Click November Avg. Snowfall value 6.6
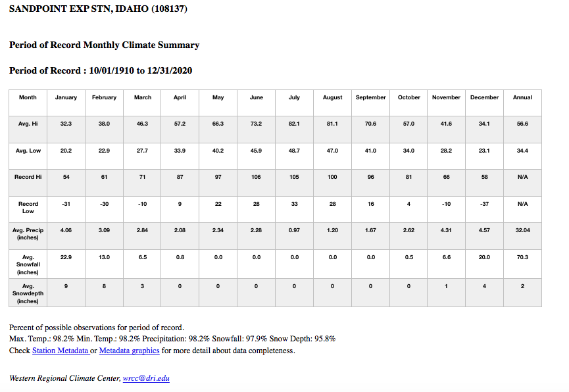This screenshot has height=392, width=569. [x=447, y=257]
